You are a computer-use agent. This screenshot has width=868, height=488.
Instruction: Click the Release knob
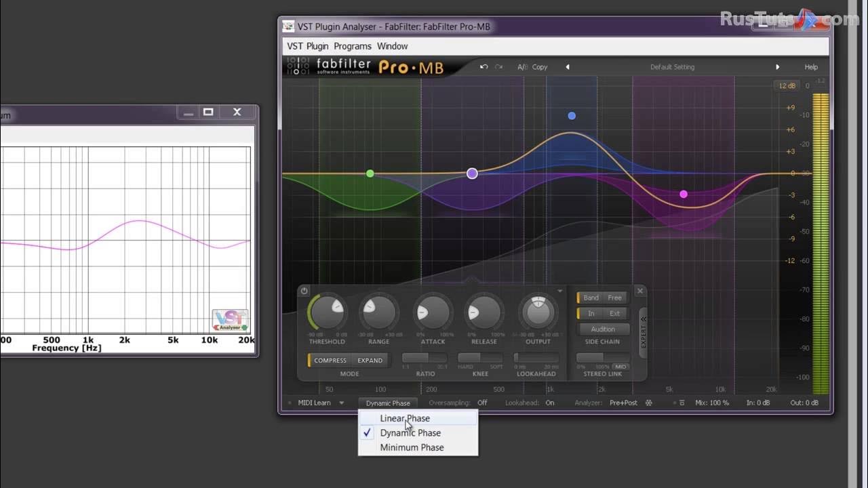(x=484, y=312)
